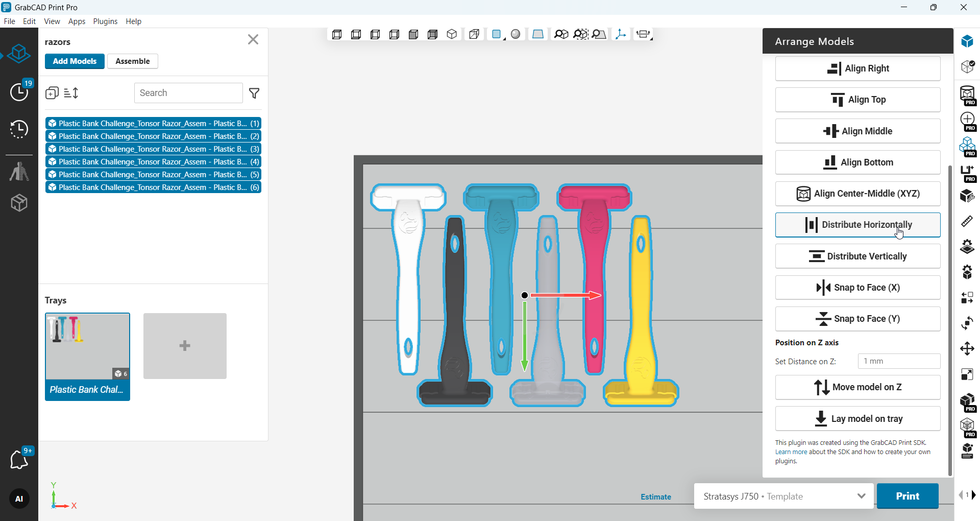Click the Distribute Vertically button
The height and width of the screenshot is (521, 980).
[857, 256]
